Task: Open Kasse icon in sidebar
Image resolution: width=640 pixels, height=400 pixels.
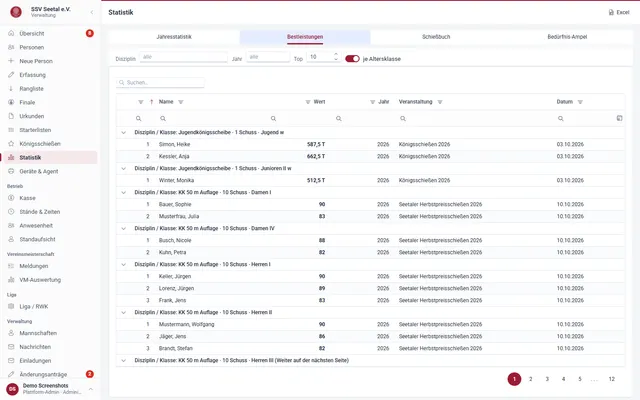Action: click(x=11, y=198)
